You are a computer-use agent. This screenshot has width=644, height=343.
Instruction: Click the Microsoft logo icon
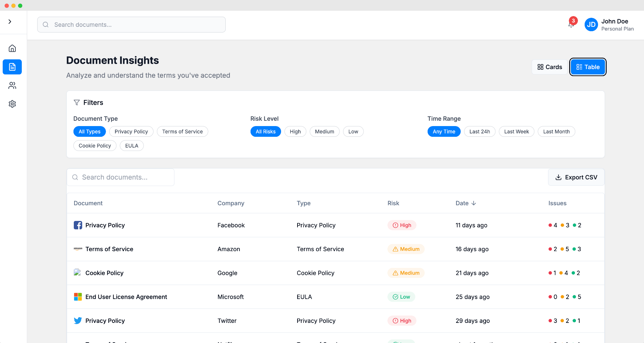(x=78, y=297)
